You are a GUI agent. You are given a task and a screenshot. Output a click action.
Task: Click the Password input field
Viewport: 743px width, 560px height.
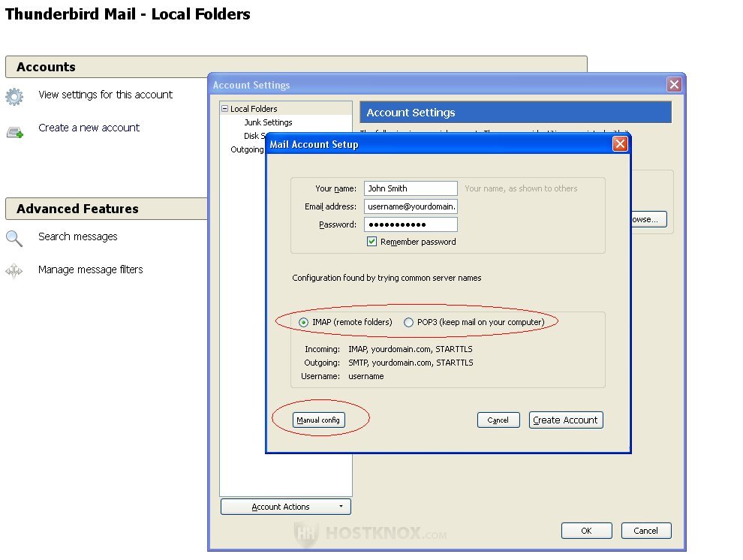411,224
